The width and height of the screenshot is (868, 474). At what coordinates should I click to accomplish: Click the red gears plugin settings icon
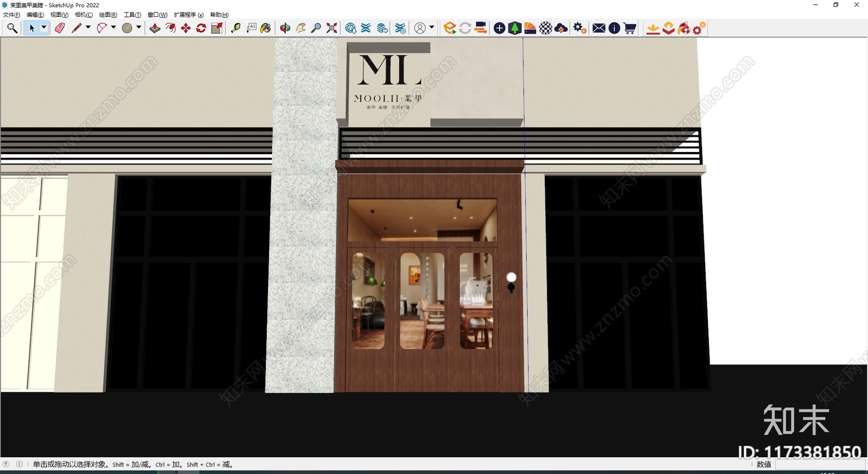coord(699,28)
